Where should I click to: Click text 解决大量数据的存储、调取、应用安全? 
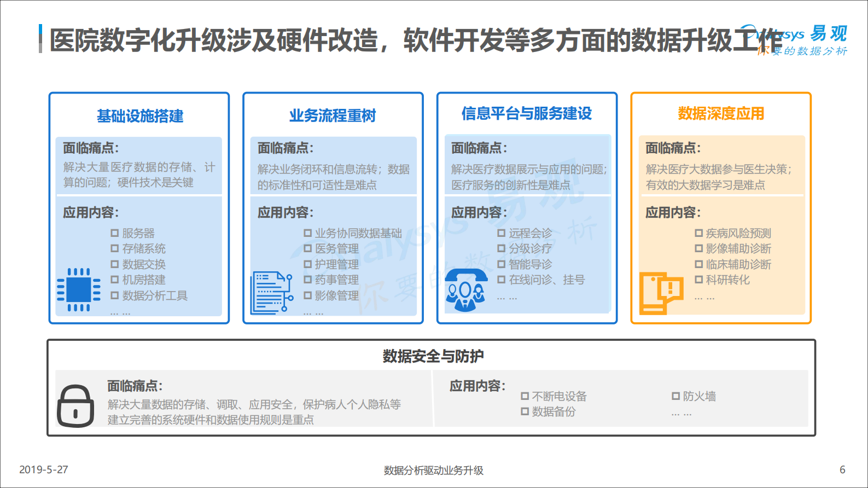click(x=202, y=404)
